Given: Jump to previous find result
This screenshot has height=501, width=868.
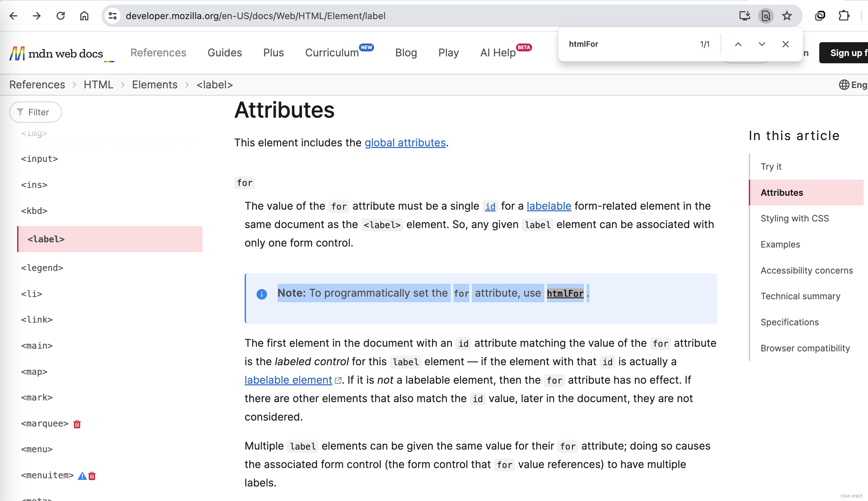Looking at the screenshot, I should point(738,44).
